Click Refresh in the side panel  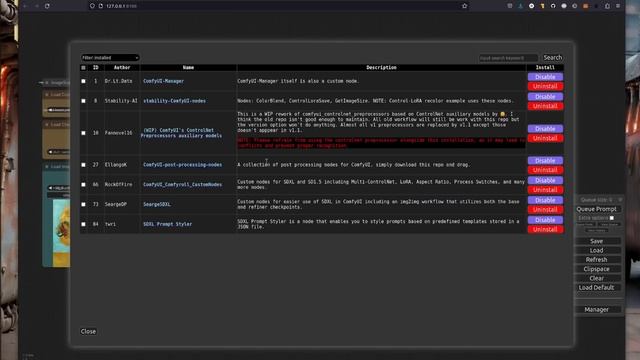596,260
